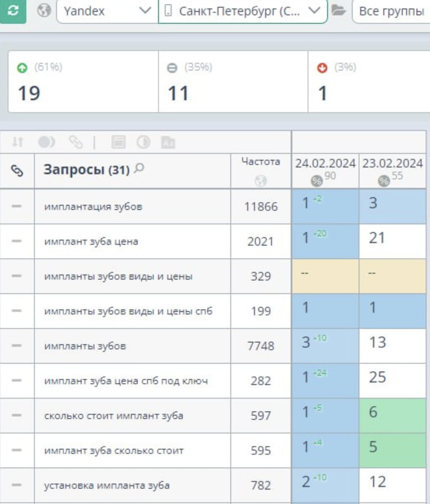Image resolution: width=430 pixels, height=504 pixels.
Task: Click the Aa text mode toolbar icon
Action: click(x=168, y=142)
